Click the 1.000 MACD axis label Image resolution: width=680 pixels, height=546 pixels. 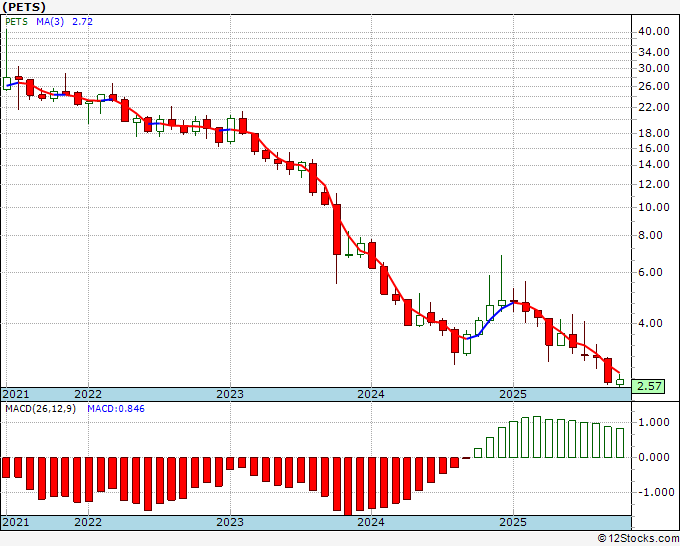pyautogui.click(x=656, y=422)
